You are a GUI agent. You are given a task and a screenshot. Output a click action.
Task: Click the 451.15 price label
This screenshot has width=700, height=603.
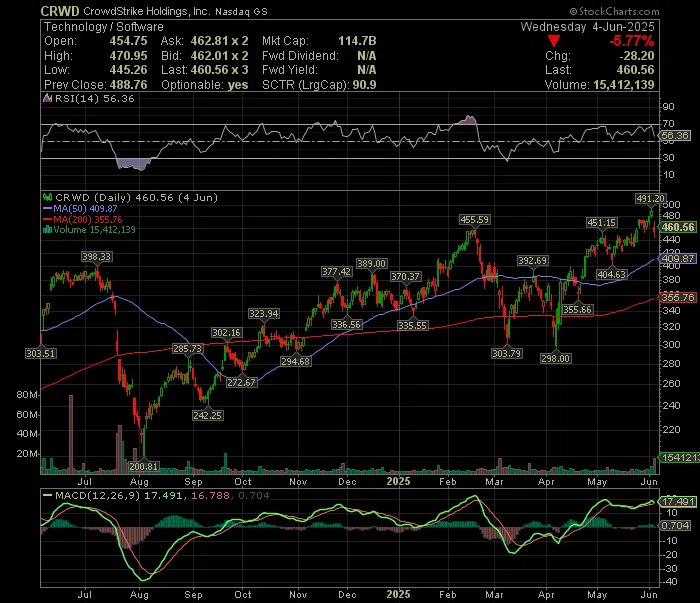[x=602, y=222]
